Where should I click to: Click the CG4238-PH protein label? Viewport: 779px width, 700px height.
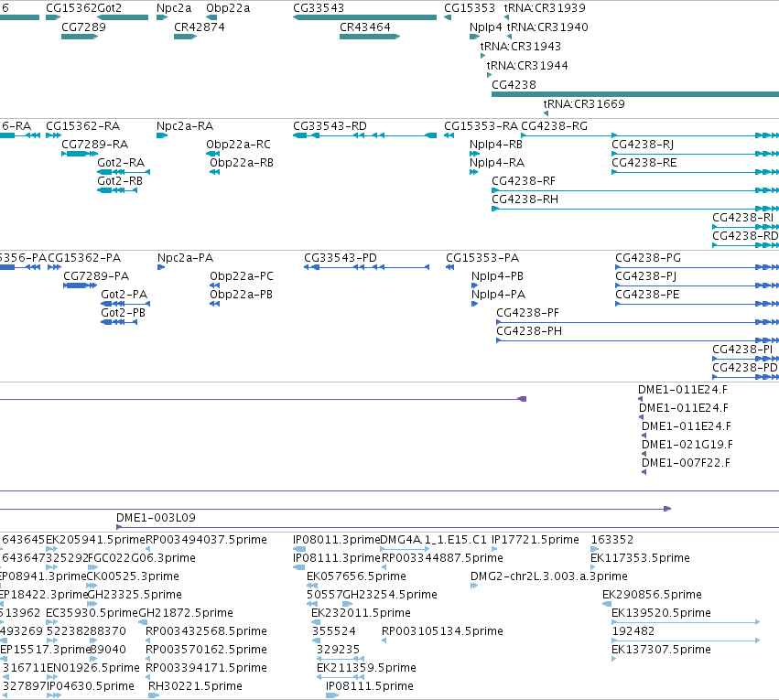(x=529, y=331)
